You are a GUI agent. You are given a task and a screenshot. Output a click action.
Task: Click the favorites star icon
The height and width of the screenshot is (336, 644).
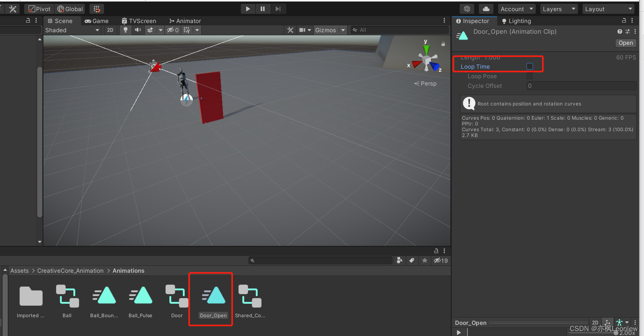[425, 260]
